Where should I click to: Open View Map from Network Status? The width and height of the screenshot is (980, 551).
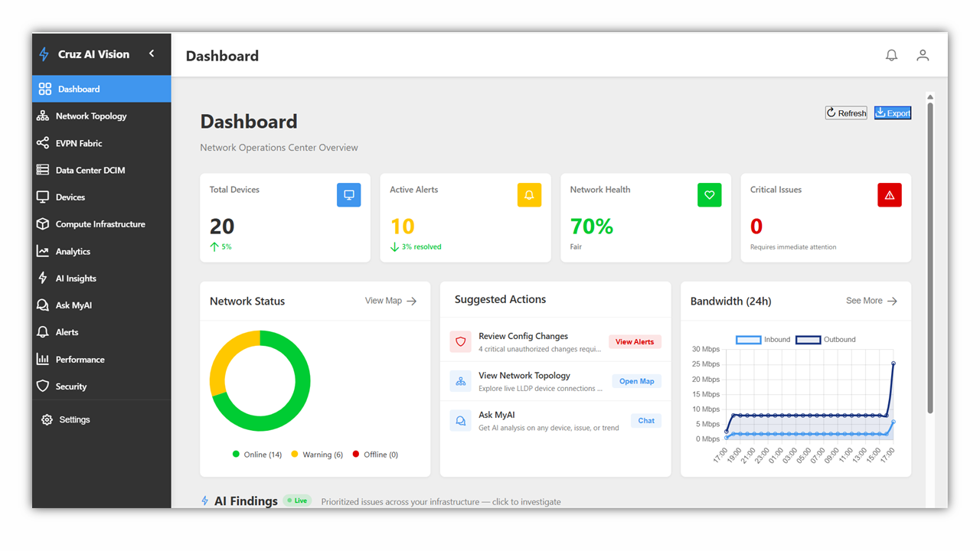390,301
